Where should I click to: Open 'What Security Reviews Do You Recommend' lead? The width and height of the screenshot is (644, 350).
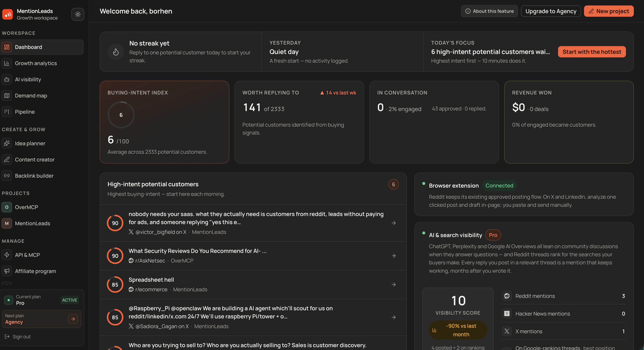point(197,251)
